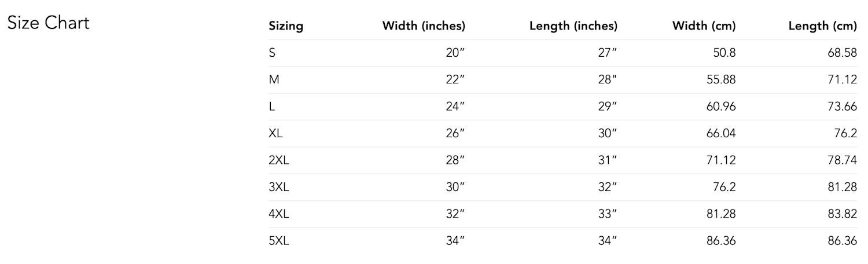Viewport: 868px width, 264px height.
Task: Select the Width (inches) column header
Action: click(x=424, y=26)
